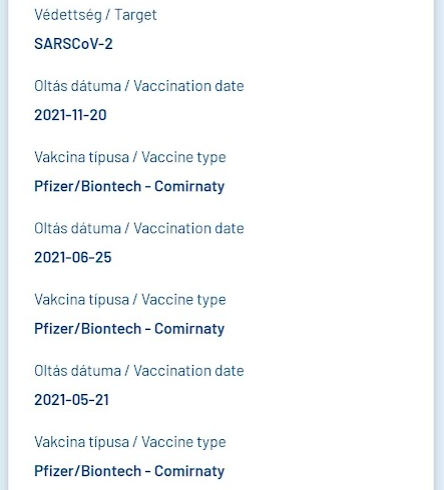Click Vaccine type label below 2021-06-25
Screen dimensions: 444x490
coord(130,300)
